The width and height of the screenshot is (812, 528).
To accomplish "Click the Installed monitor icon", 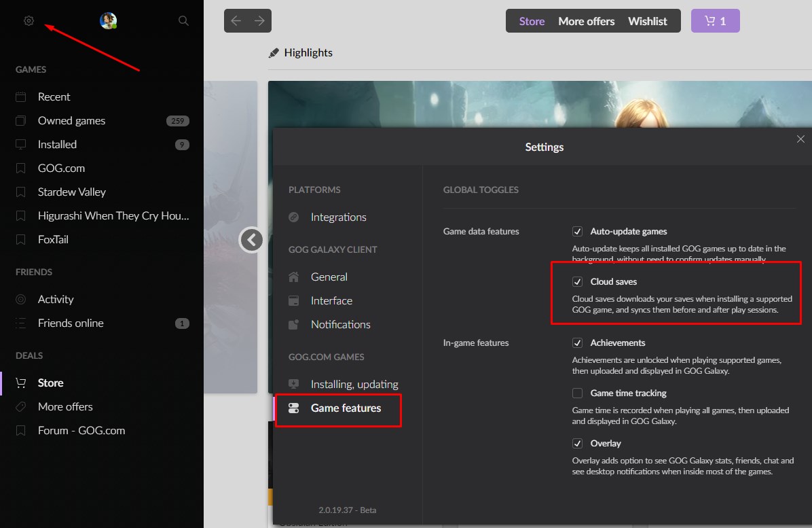I will click(21, 145).
